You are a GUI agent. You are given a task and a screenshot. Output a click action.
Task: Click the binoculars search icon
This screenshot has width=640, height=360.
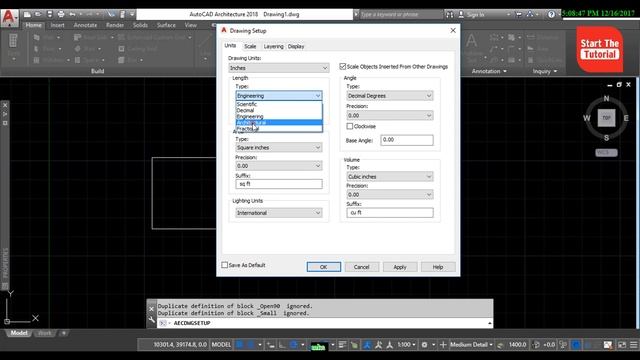click(449, 14)
